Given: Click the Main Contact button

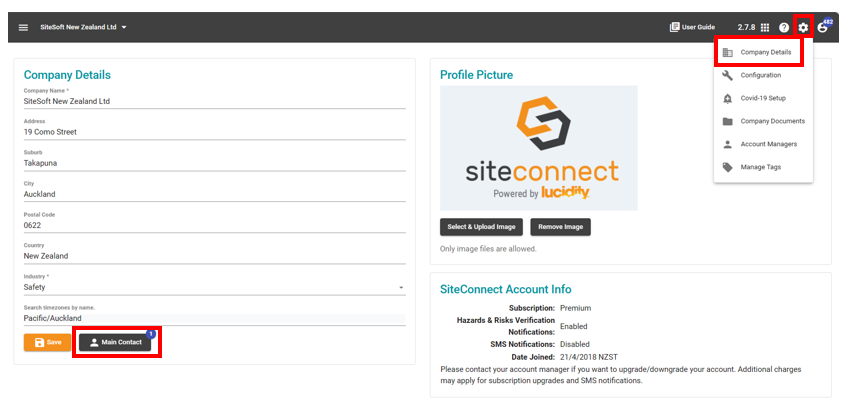Looking at the screenshot, I should [115, 343].
